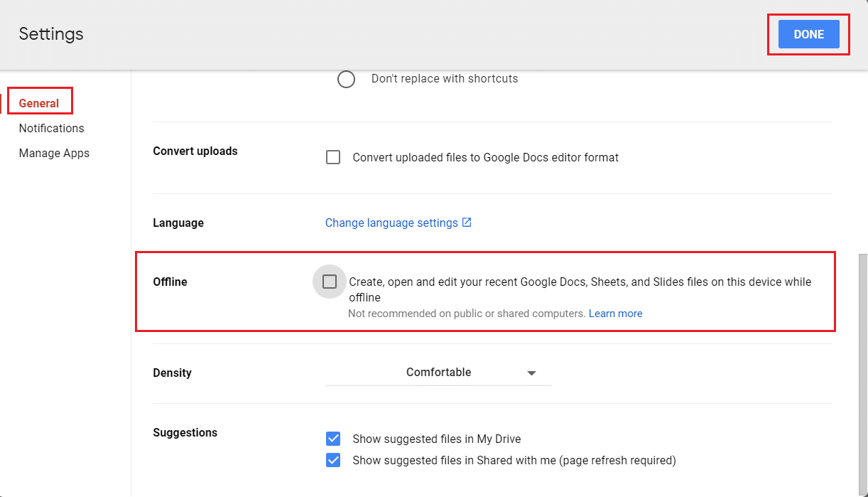Select the "Don't replace with shortcuts" radio button

[x=346, y=79]
